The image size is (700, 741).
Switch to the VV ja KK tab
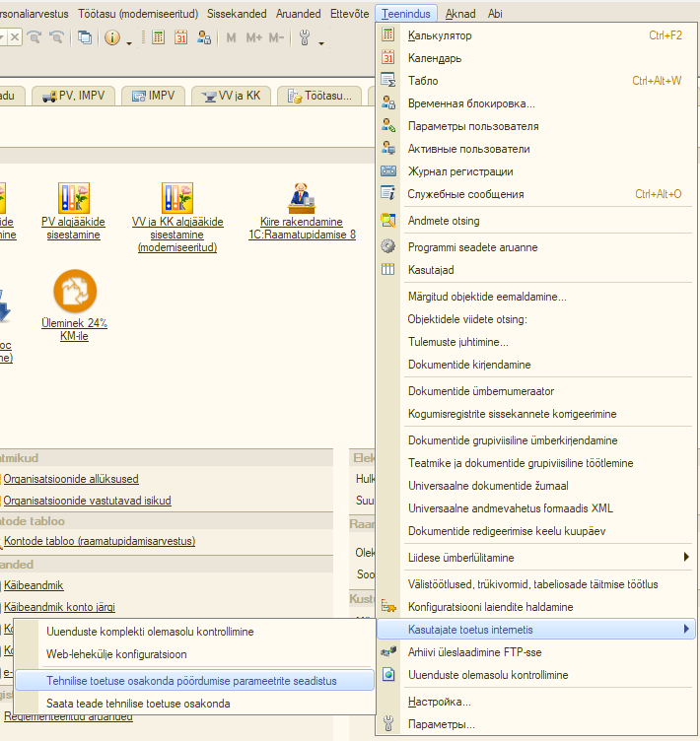click(x=230, y=96)
